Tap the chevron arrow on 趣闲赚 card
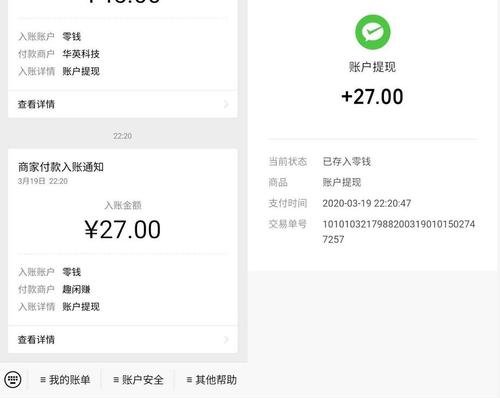The width and height of the screenshot is (500, 398). point(226,339)
